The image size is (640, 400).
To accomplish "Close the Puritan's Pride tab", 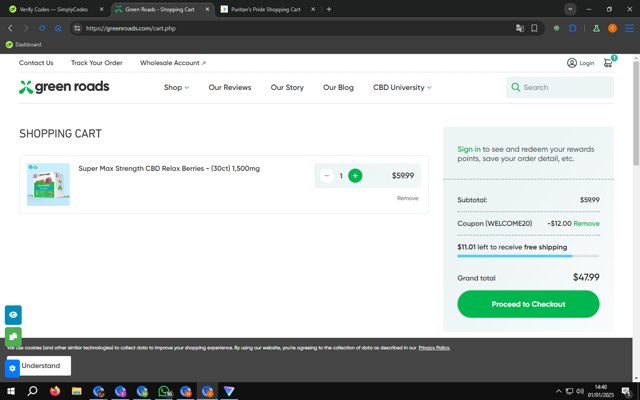I will tap(313, 9).
